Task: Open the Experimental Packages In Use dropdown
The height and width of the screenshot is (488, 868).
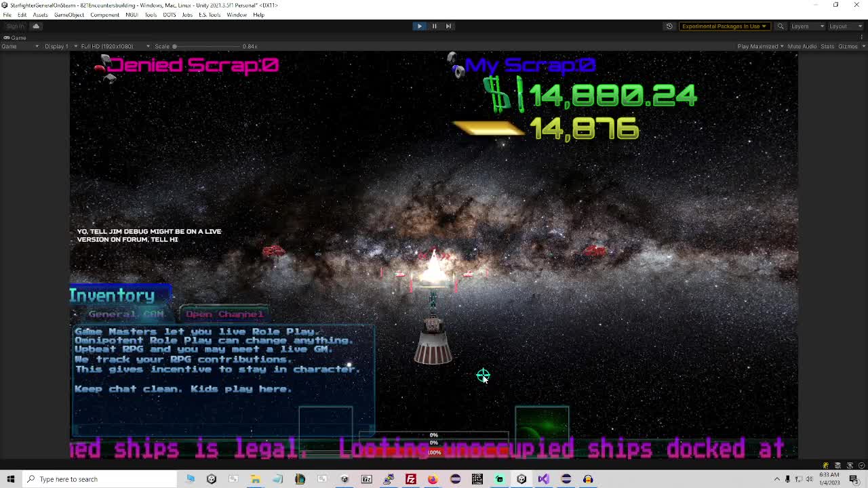Action: coord(724,26)
